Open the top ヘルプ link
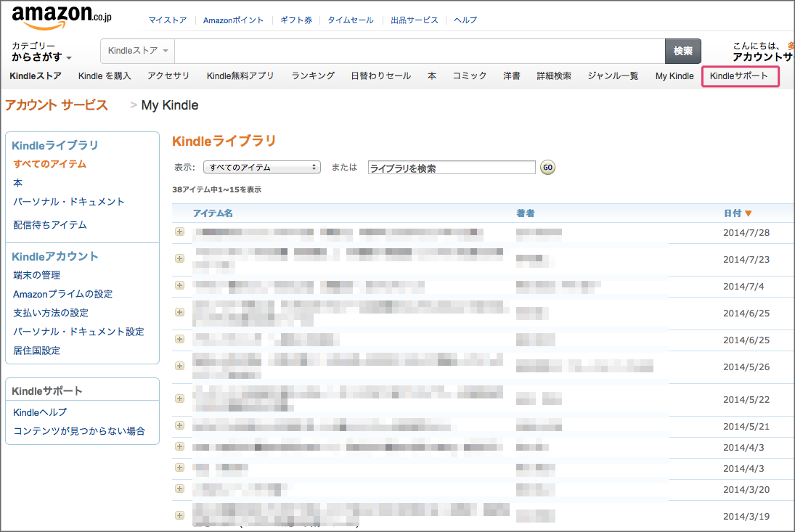Screen dimensions: 795x532 point(465,20)
